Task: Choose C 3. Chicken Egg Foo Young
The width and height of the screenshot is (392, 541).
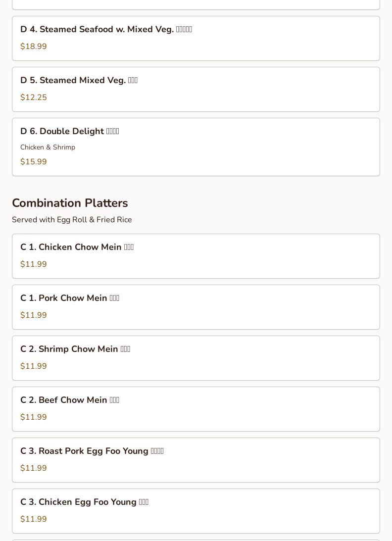Action: [x=196, y=511]
